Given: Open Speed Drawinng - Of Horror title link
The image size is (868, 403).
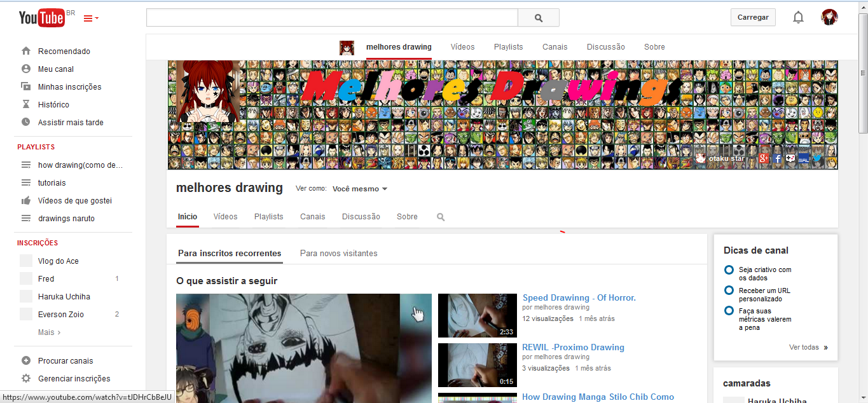Looking at the screenshot, I should point(579,297).
